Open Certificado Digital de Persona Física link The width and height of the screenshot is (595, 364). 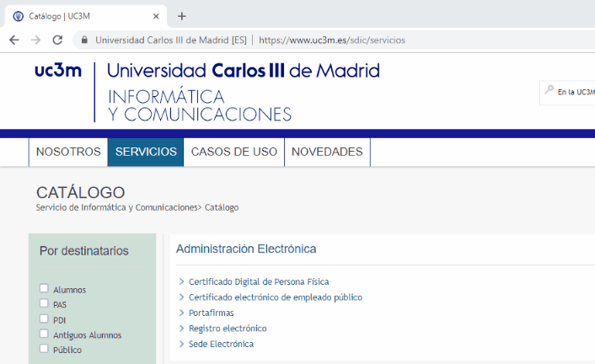tap(259, 282)
